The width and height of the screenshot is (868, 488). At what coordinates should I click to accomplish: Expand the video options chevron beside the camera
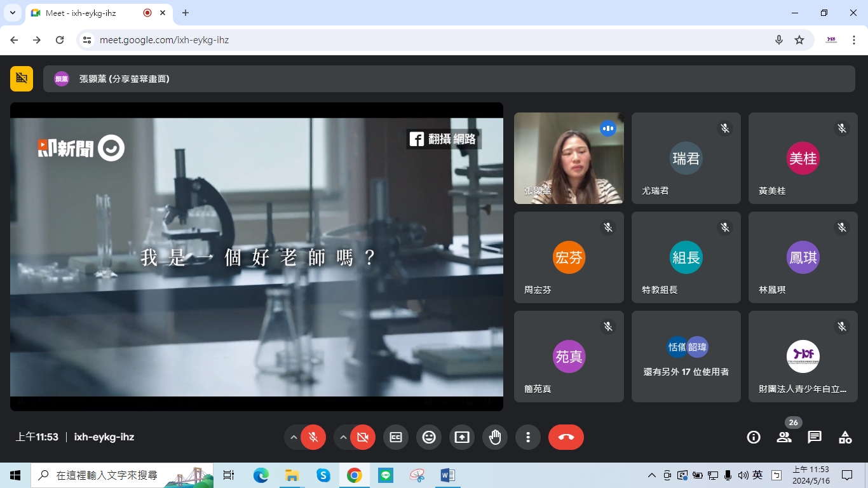[343, 437]
